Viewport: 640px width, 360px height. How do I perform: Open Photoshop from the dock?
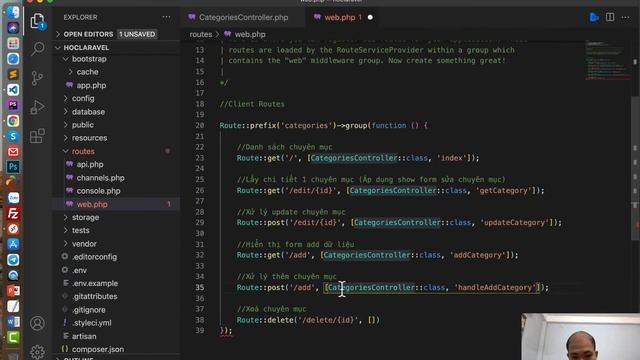tap(13, 167)
